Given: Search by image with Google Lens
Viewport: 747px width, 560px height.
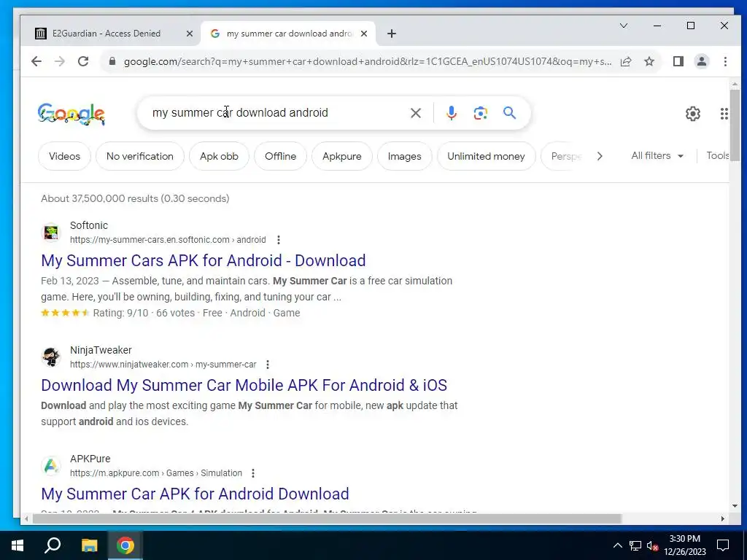Looking at the screenshot, I should pos(481,113).
